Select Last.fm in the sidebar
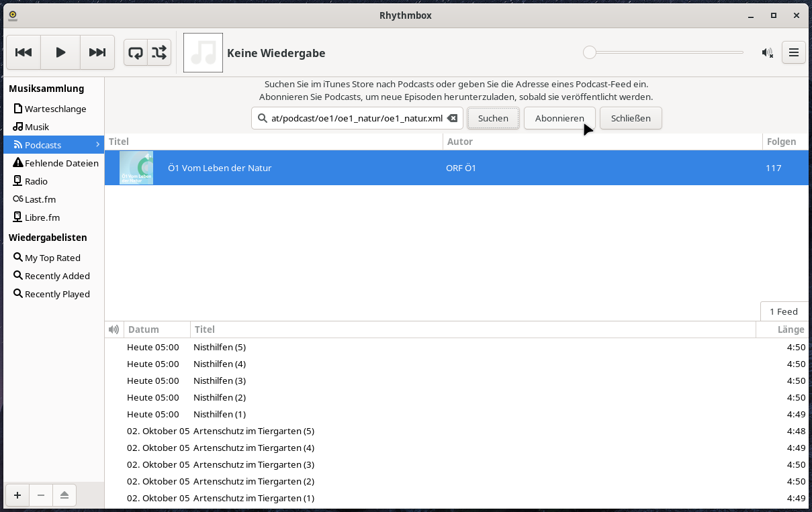This screenshot has width=812, height=512. click(40, 199)
